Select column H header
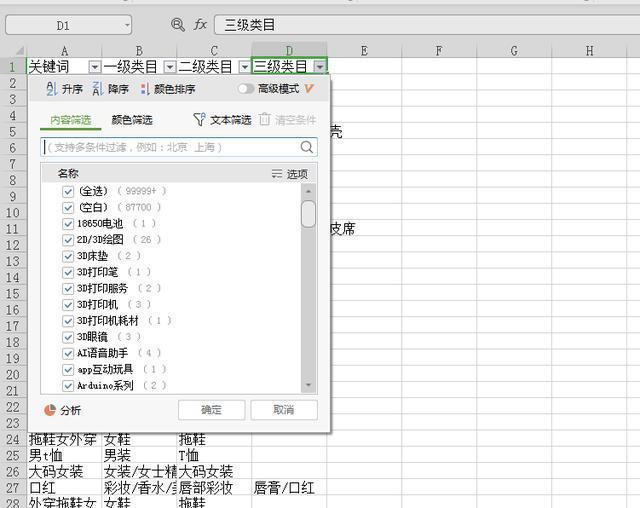The width and height of the screenshot is (640, 508). click(x=589, y=51)
